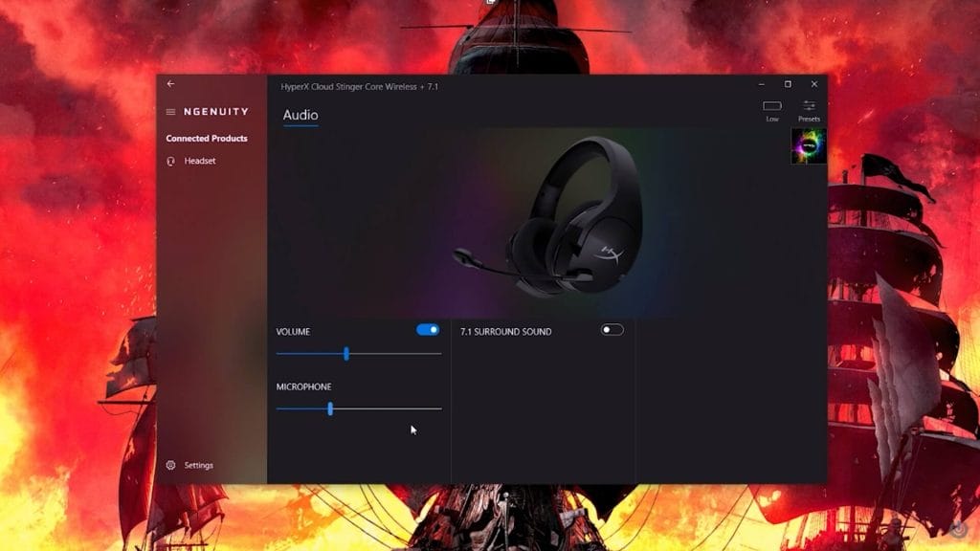The width and height of the screenshot is (980, 551).
Task: Click the headset icon in sidebar
Action: point(170,162)
